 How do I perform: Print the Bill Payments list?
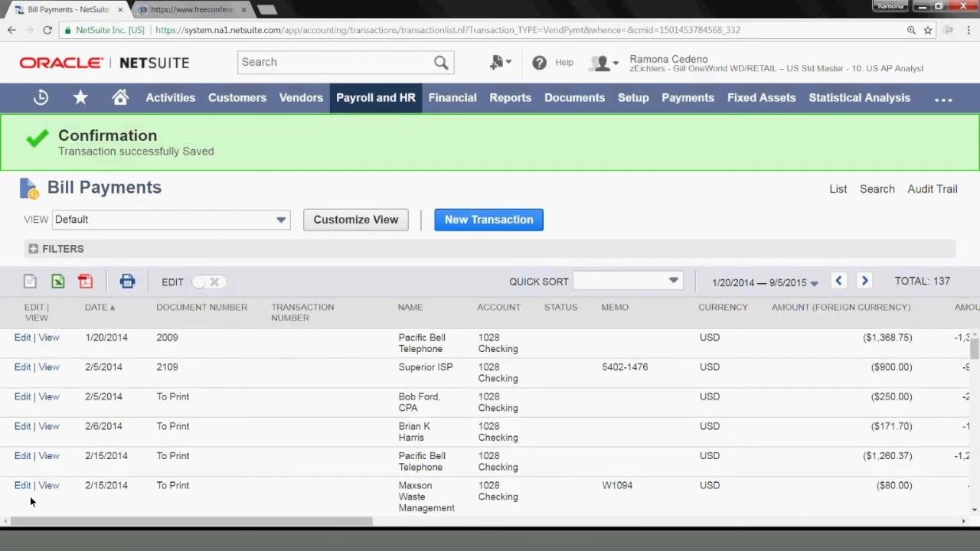(127, 282)
